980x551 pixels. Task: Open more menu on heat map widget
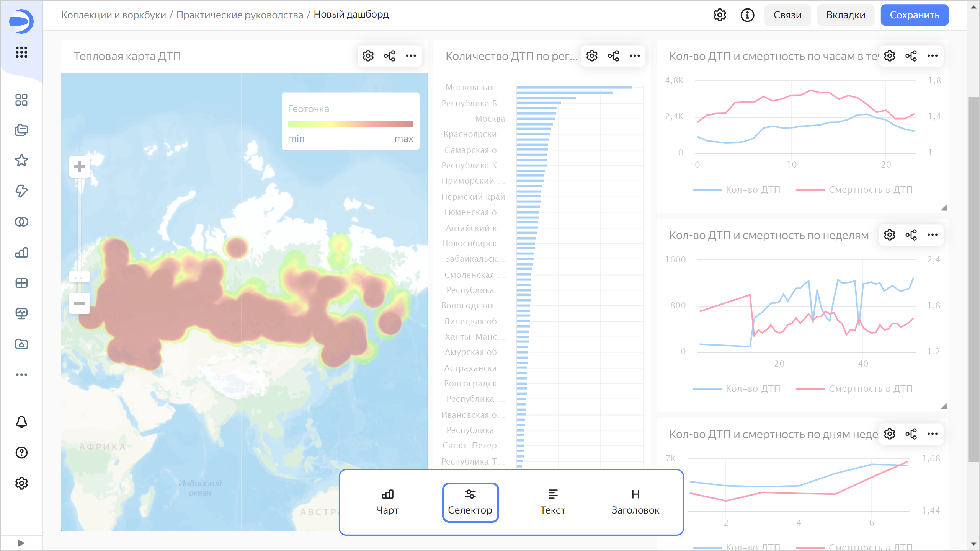[x=411, y=56]
